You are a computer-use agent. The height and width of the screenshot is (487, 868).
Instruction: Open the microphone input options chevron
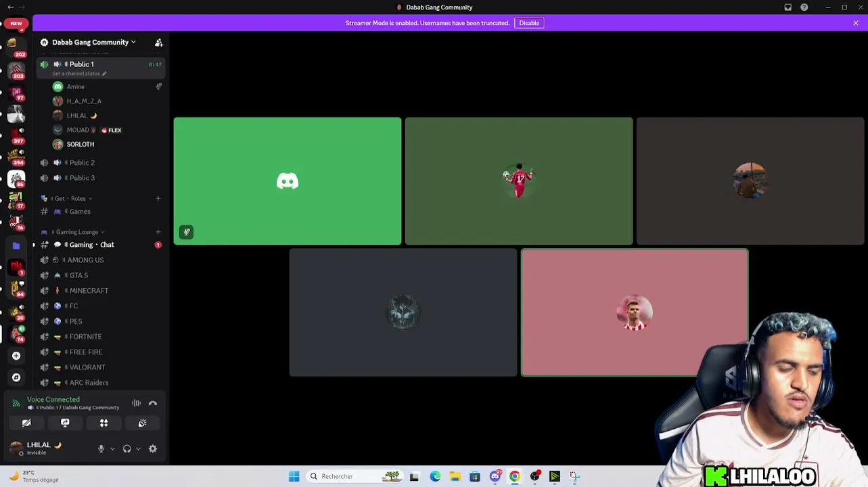[x=112, y=448]
